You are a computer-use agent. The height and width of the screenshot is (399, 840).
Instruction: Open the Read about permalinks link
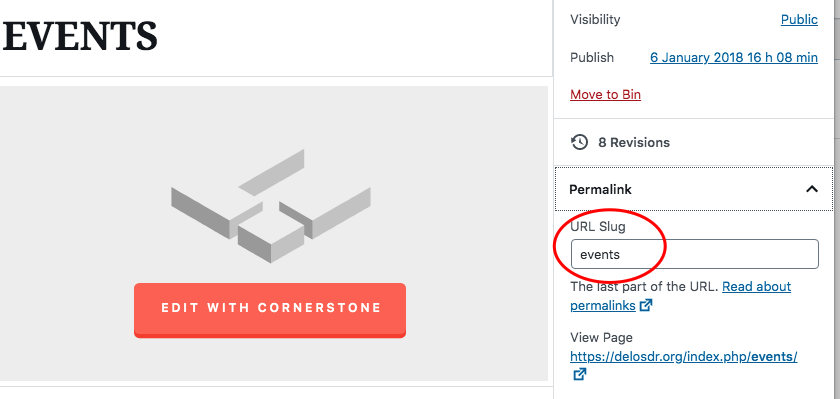tap(680, 296)
